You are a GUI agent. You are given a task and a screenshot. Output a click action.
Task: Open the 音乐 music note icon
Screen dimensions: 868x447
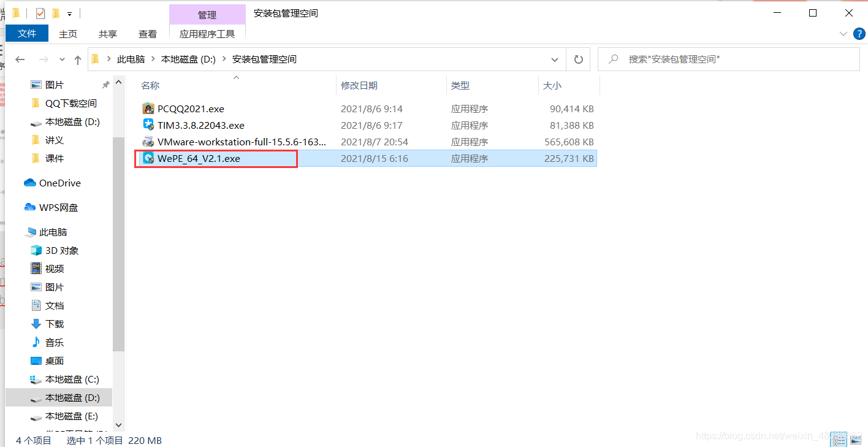point(36,342)
